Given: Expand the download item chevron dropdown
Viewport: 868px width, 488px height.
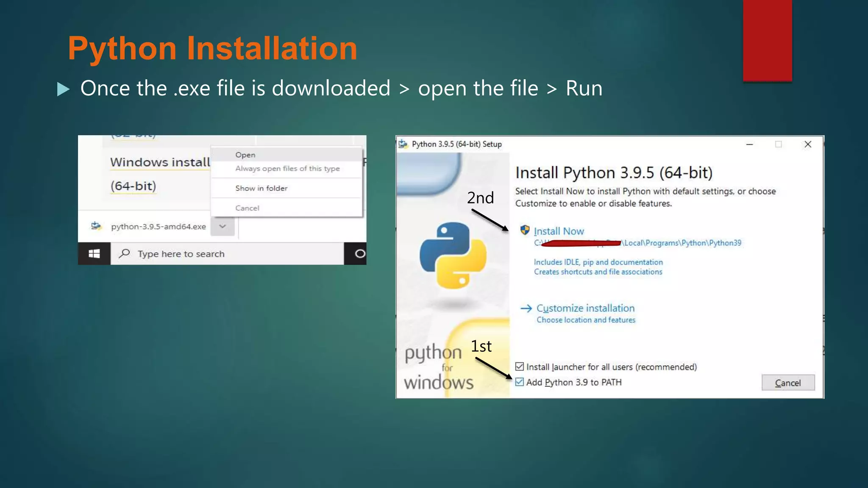Looking at the screenshot, I should [223, 226].
